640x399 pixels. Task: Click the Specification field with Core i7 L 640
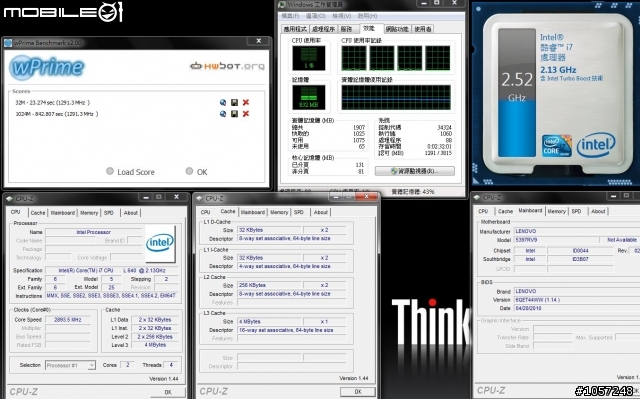tap(111, 270)
